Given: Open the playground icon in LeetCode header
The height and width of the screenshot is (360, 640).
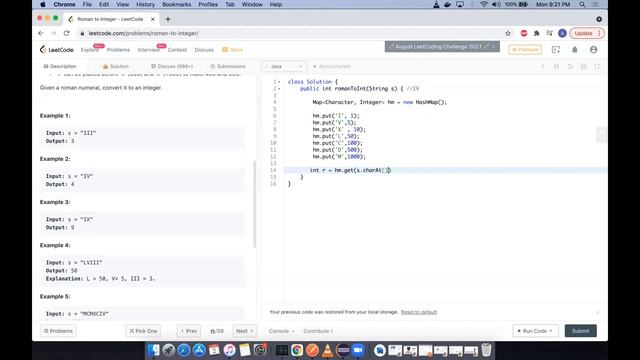Looking at the screenshot, I should pyautogui.click(x=556, y=49).
